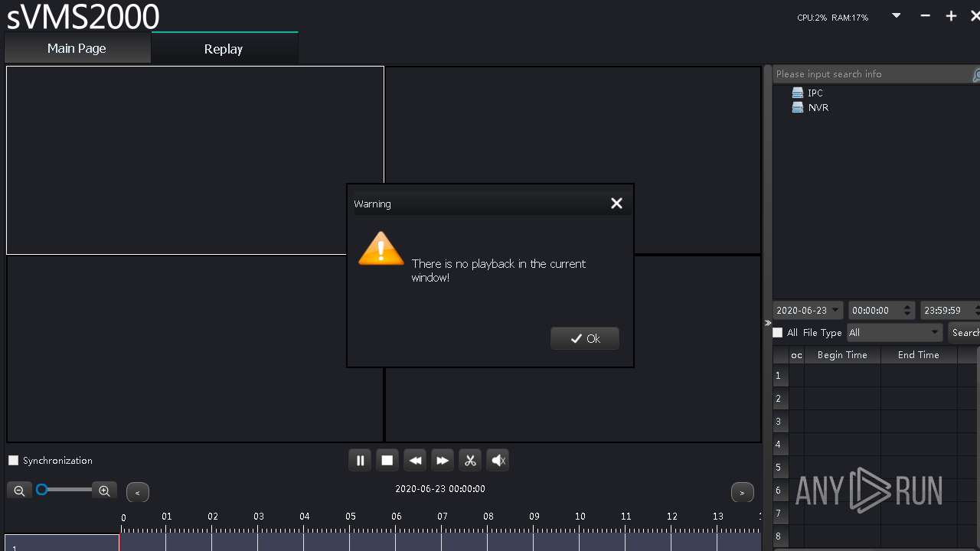Click the CPU and RAM usage indicator
This screenshot has width=980, height=551.
pyautogui.click(x=833, y=17)
